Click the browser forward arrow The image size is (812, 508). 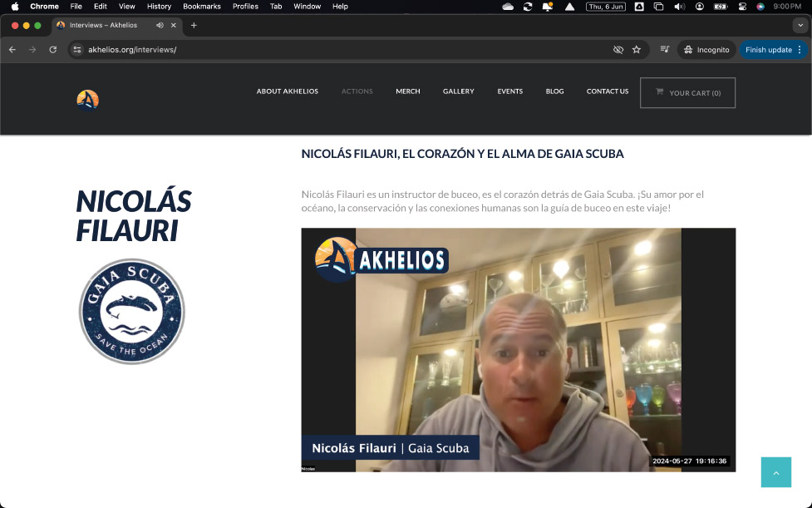[x=32, y=50]
